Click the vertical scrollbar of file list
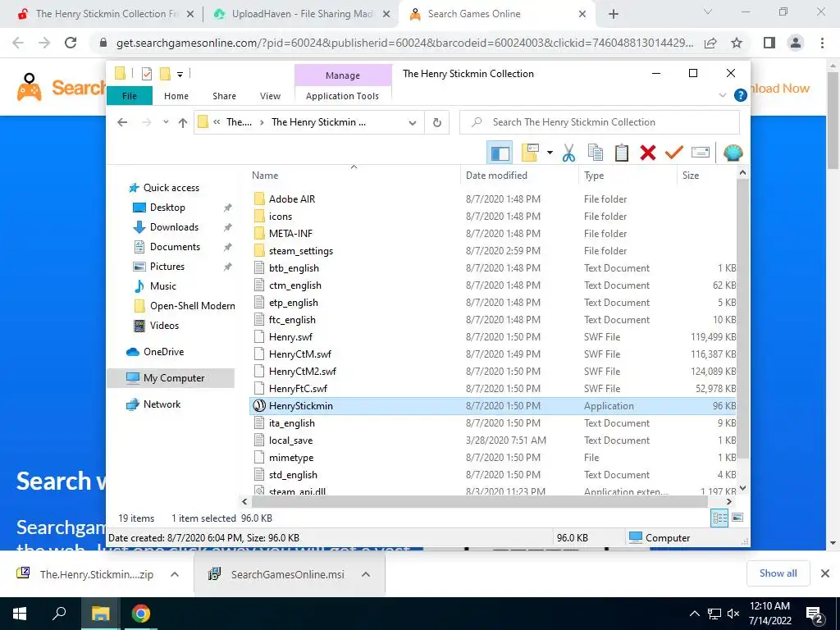The image size is (840, 630). tap(742, 319)
